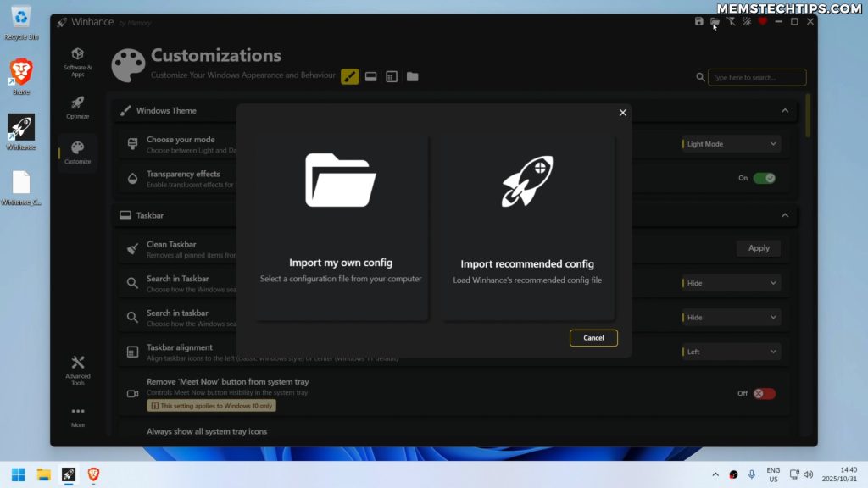Open the Explorer customizations folder icon

tap(412, 76)
